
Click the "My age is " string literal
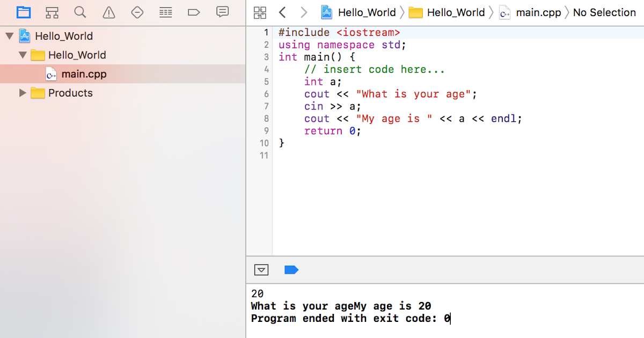point(394,119)
